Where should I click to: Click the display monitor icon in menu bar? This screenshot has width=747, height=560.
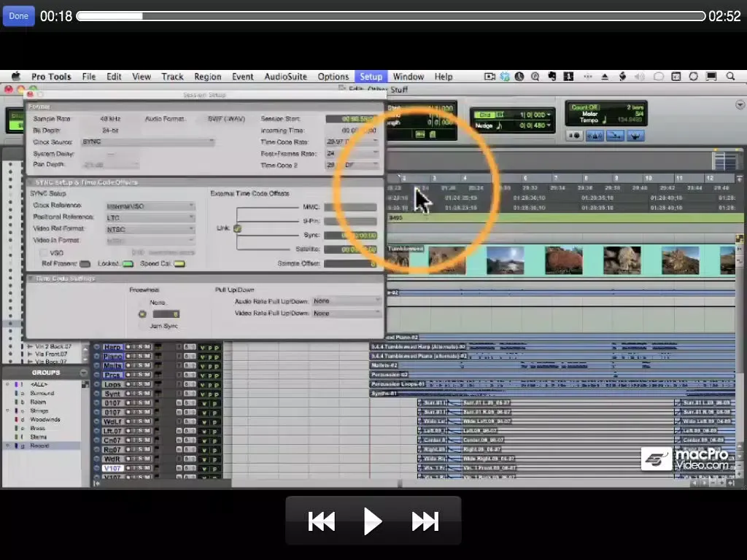(x=711, y=76)
